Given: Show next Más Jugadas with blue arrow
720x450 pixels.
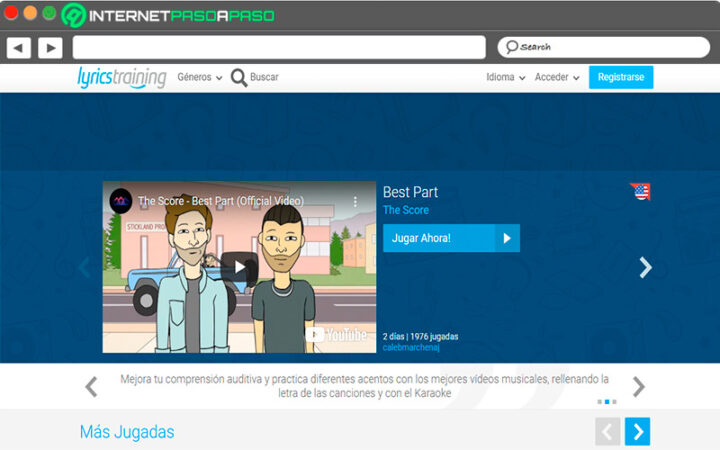Looking at the screenshot, I should tap(637, 431).
